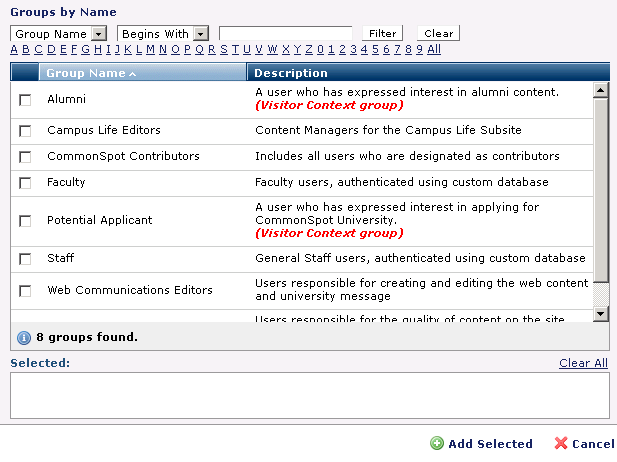The image size is (617, 462).
Task: Click the green Add Selected plus icon
Action: [x=437, y=444]
